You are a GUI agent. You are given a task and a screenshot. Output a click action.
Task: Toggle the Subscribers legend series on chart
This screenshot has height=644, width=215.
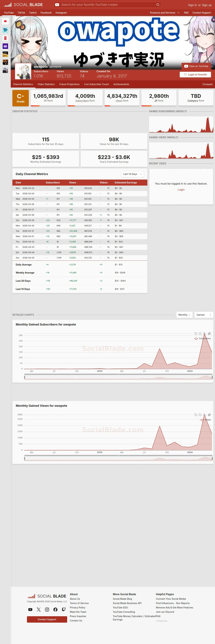202,339
